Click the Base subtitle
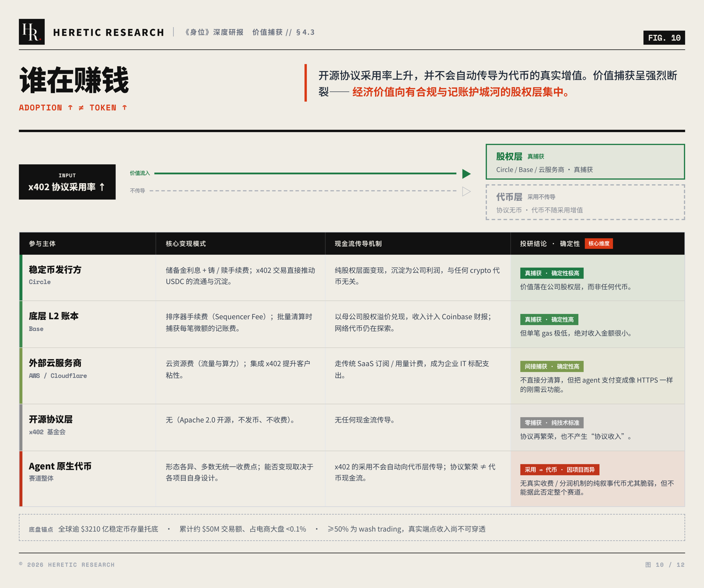This screenshot has height=588, width=704. tap(36, 329)
